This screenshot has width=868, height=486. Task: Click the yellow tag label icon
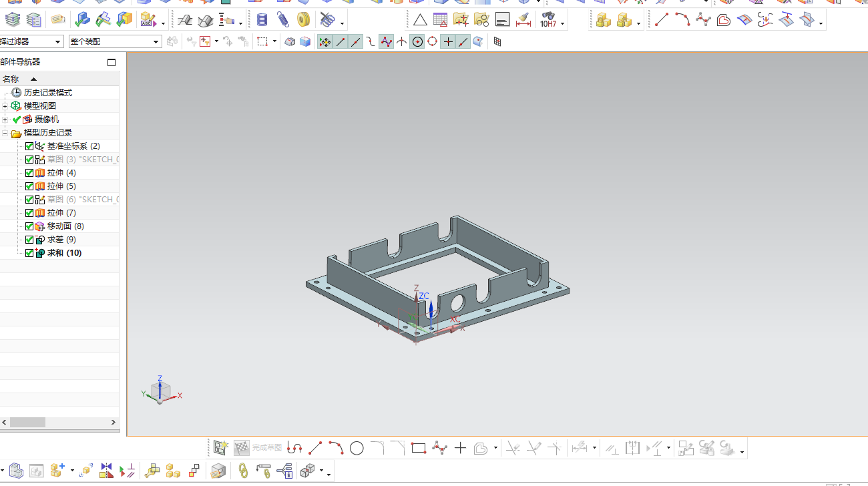pyautogui.click(x=58, y=21)
